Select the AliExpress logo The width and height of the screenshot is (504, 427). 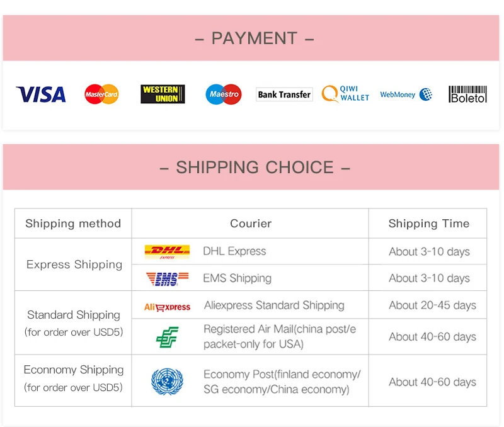(167, 307)
